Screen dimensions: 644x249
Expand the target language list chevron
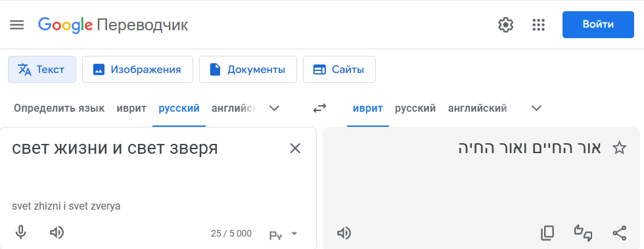[x=536, y=108]
